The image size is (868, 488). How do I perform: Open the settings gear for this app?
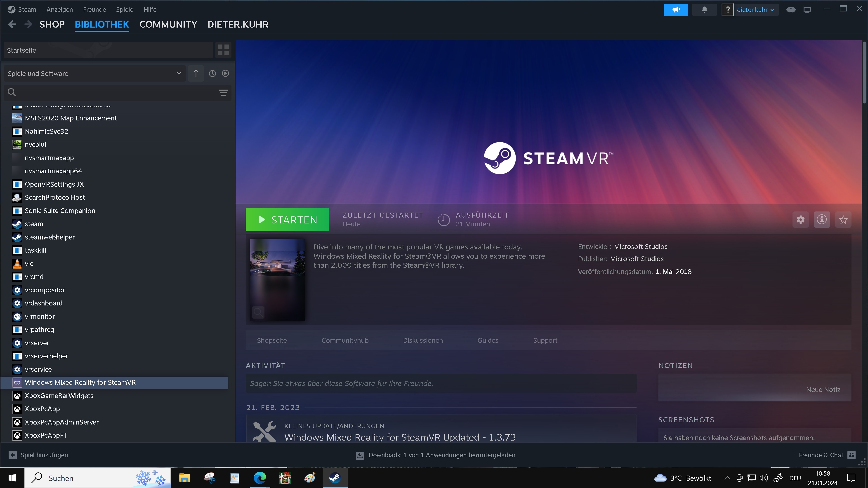pyautogui.click(x=801, y=220)
